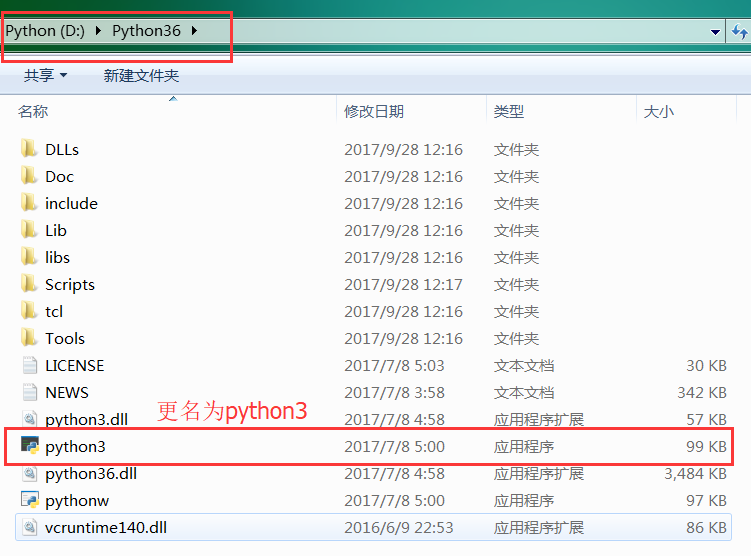Viewport: 751px width, 556px height.
Task: Click the python3.dll file icon
Action: click(30, 419)
